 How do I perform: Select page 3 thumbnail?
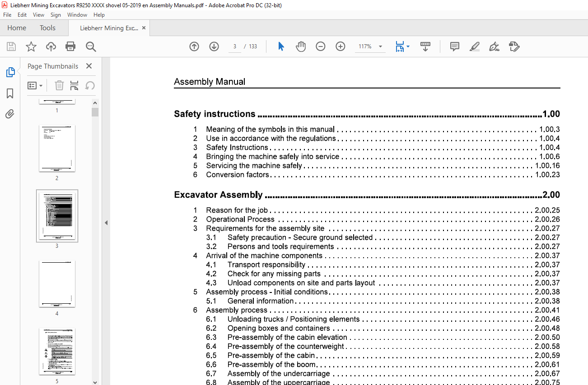[57, 216]
